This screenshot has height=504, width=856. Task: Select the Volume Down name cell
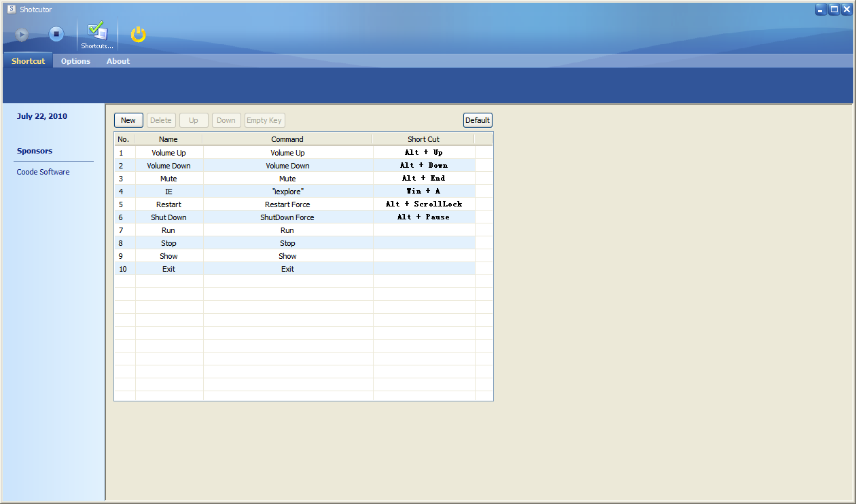coord(169,166)
